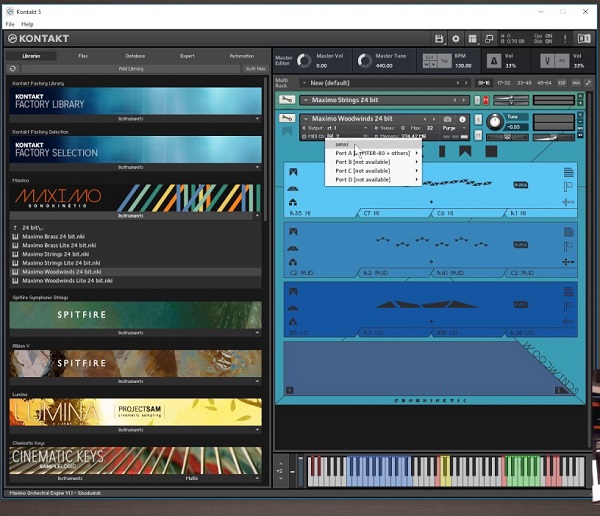Image resolution: width=600 pixels, height=516 pixels.
Task: Open the Purge dropdown menu
Action: point(454,128)
